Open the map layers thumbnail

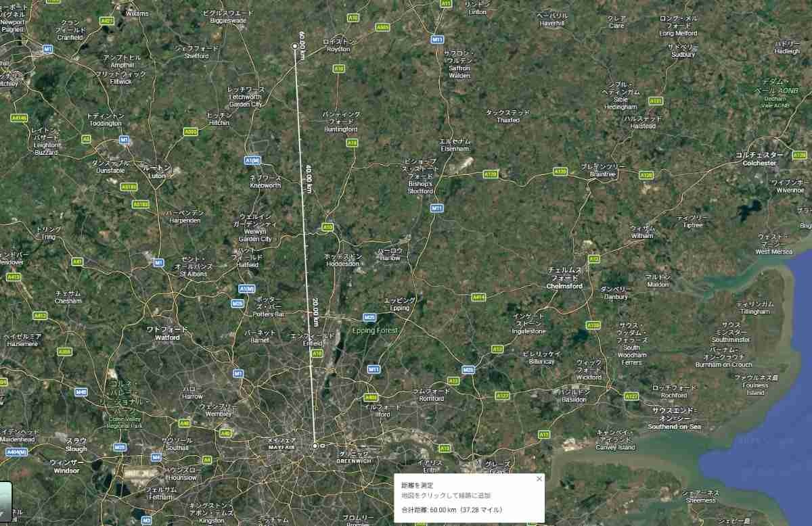[x=5, y=502]
